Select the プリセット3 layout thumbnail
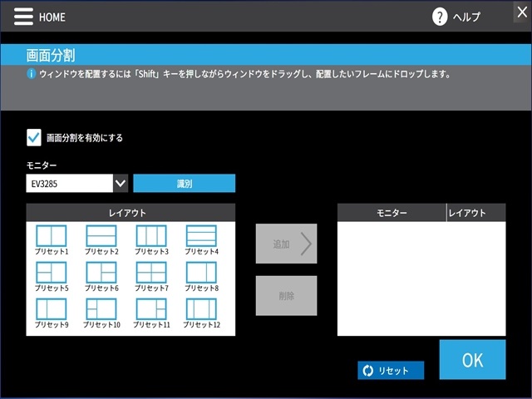Viewport: 532px width, 399px height. point(151,236)
